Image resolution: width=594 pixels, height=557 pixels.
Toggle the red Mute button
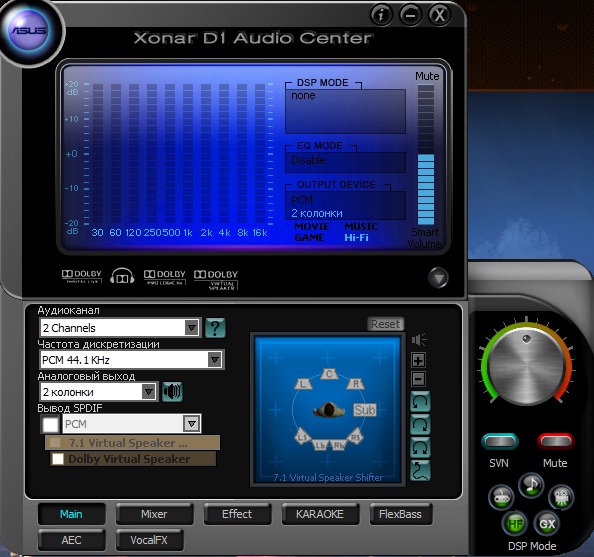555,441
